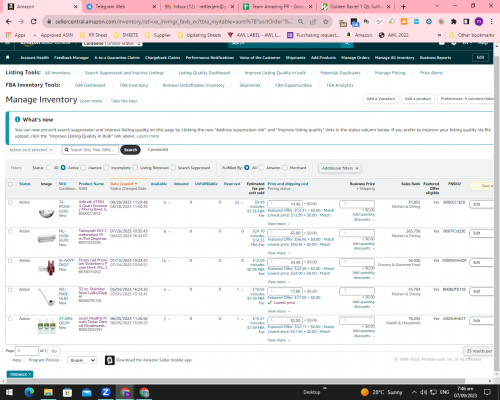Image resolution: width=500 pixels, height=400 pixels.
Task: Open File Explorer from the taskbar
Action: tap(48, 392)
